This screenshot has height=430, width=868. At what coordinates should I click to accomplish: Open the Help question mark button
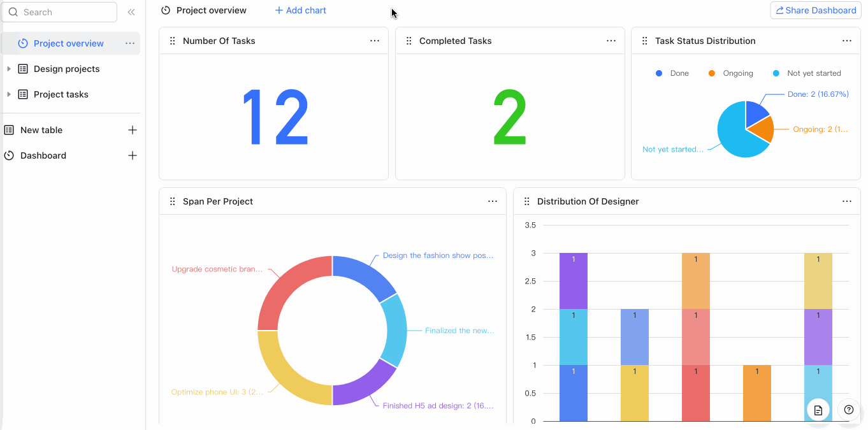point(848,410)
